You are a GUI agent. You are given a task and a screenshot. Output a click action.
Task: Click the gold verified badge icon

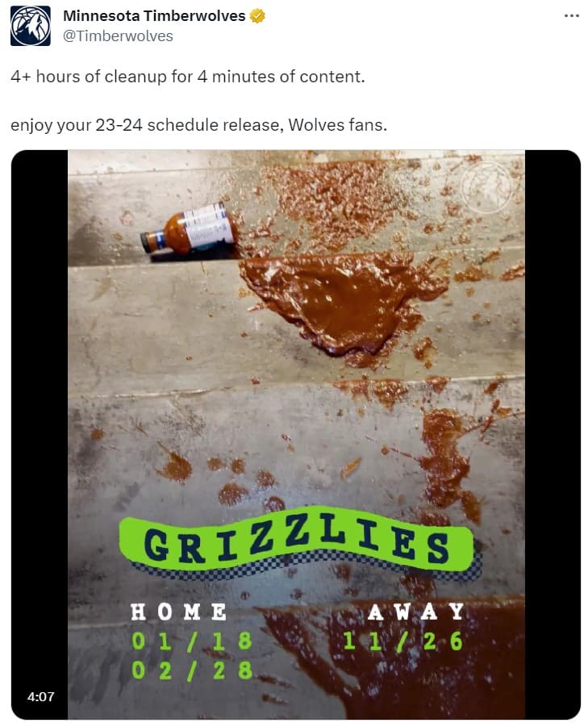click(257, 16)
